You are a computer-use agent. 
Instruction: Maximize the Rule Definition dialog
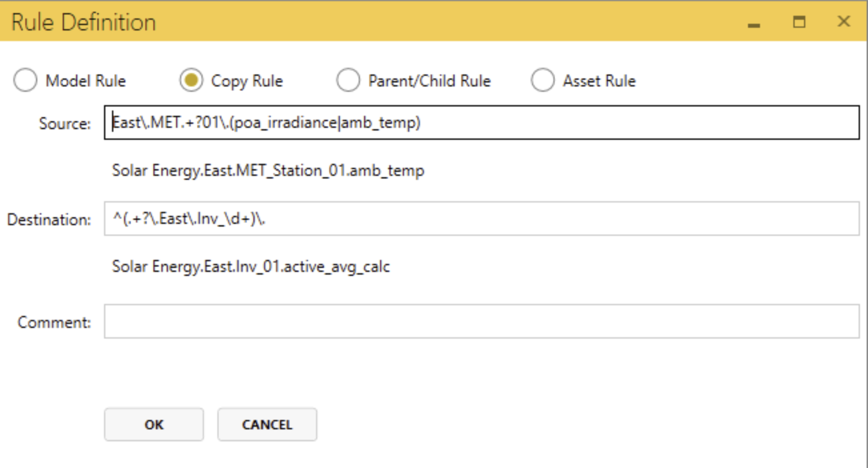799,22
